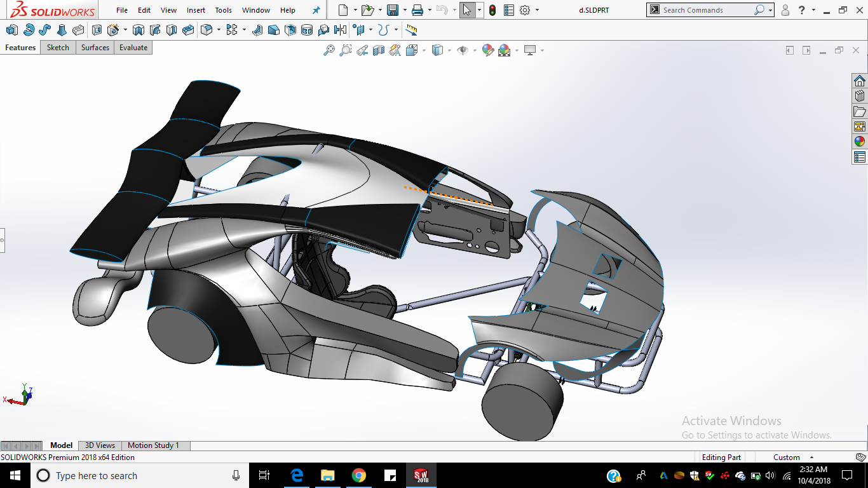This screenshot has height=488, width=868.
Task: Click the Zoom to Fit magnifier icon
Action: 329,50
